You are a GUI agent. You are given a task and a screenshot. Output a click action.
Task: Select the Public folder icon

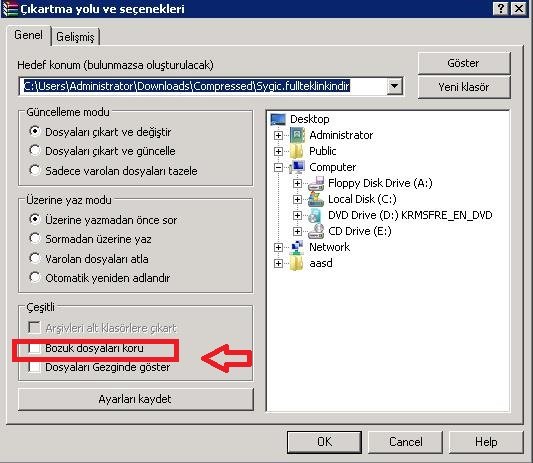296,151
